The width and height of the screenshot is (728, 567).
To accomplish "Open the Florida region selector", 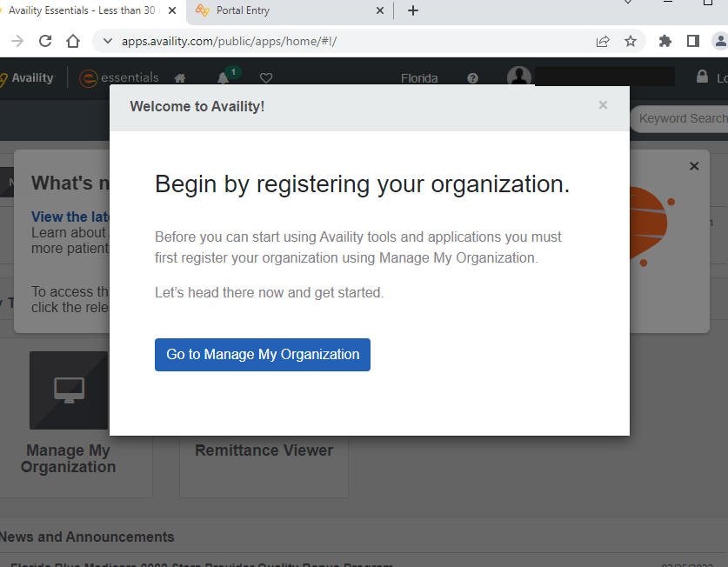I will click(419, 78).
